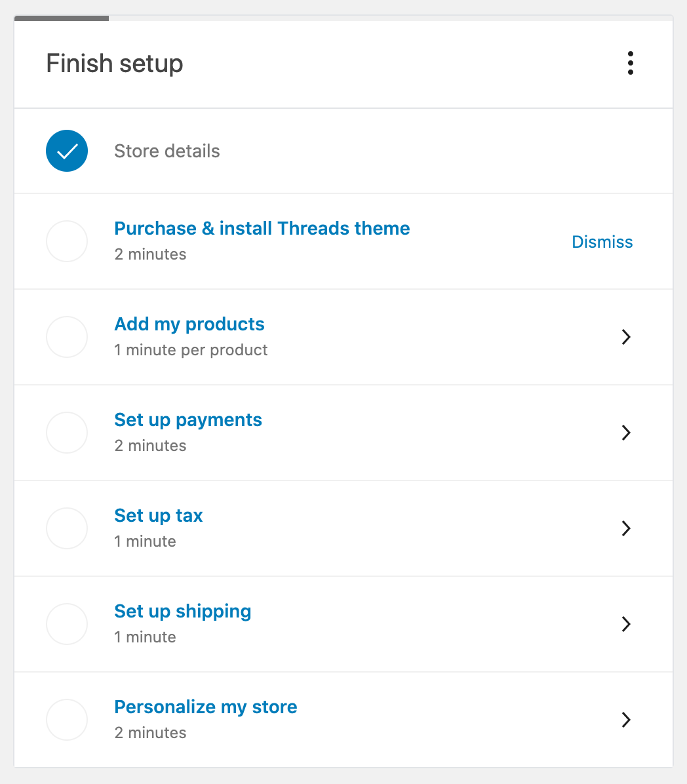Expand Personalize my store chevron arrow

pyautogui.click(x=626, y=720)
